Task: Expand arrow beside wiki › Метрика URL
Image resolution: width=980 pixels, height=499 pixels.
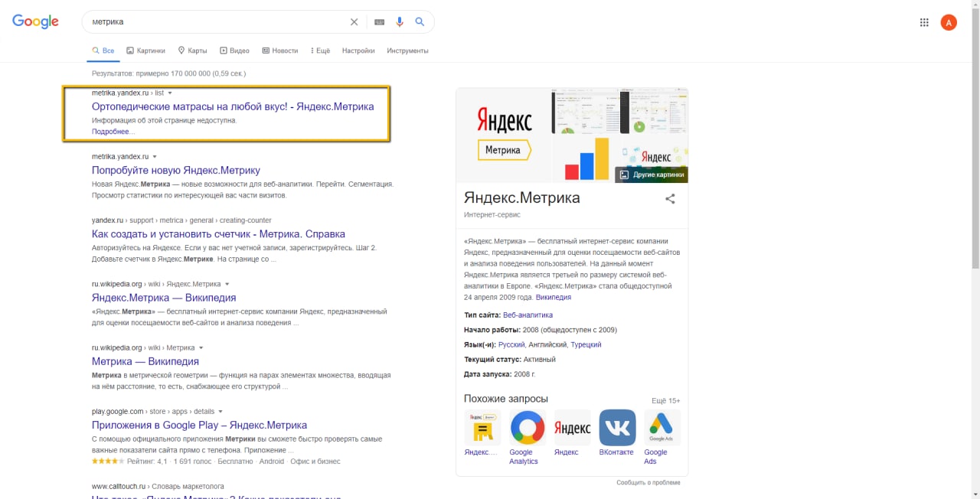Action: tap(201, 347)
